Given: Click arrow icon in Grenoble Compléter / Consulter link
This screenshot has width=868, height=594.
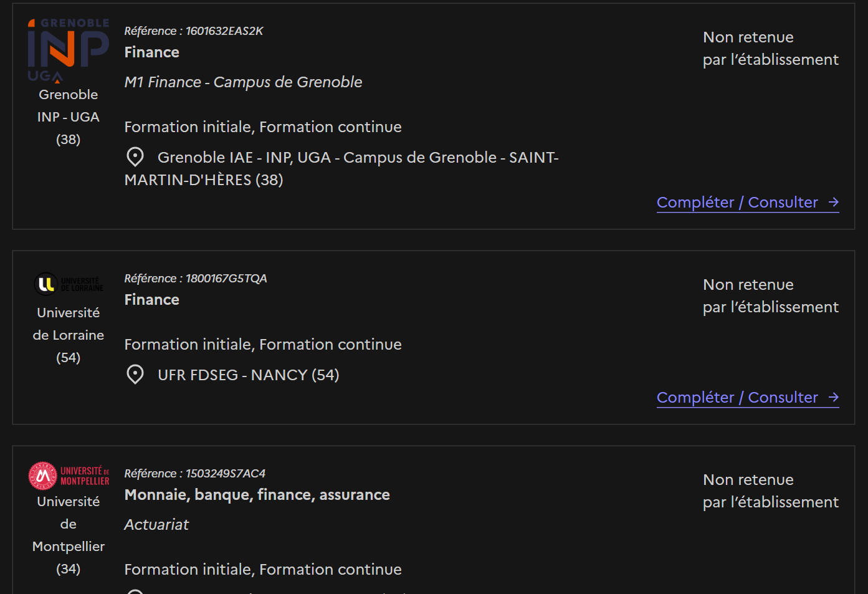Looking at the screenshot, I should pos(834,203).
